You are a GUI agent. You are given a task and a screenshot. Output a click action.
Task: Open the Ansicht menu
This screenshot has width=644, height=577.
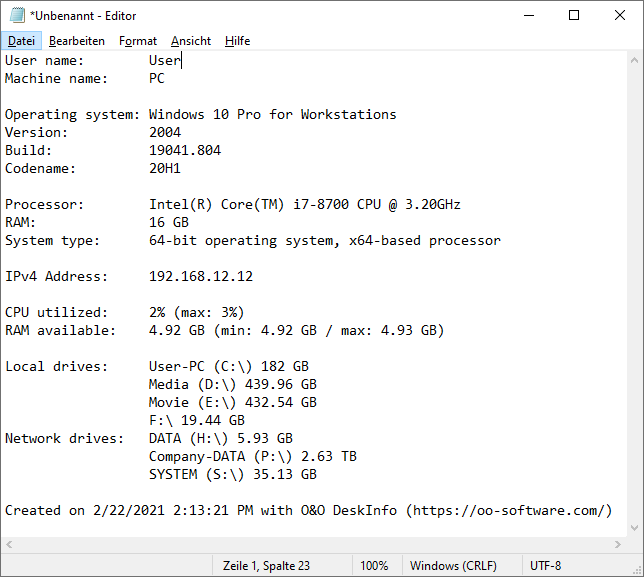point(191,41)
